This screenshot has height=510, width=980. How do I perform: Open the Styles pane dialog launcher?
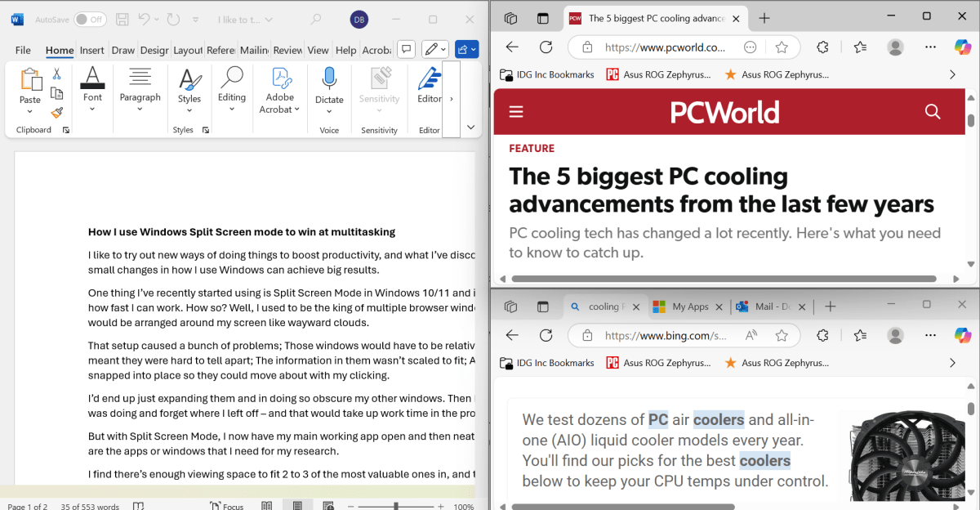(205, 130)
